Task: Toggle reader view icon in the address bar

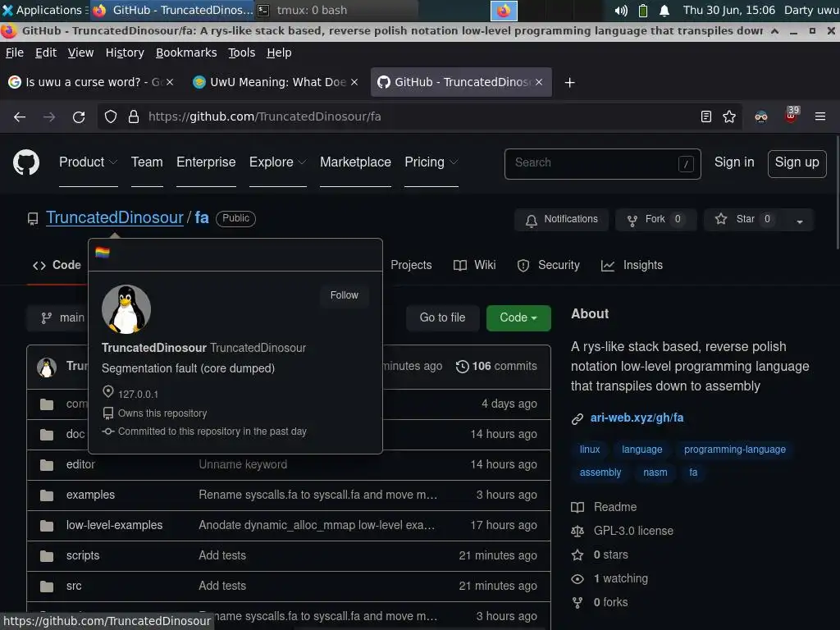Action: (706, 116)
